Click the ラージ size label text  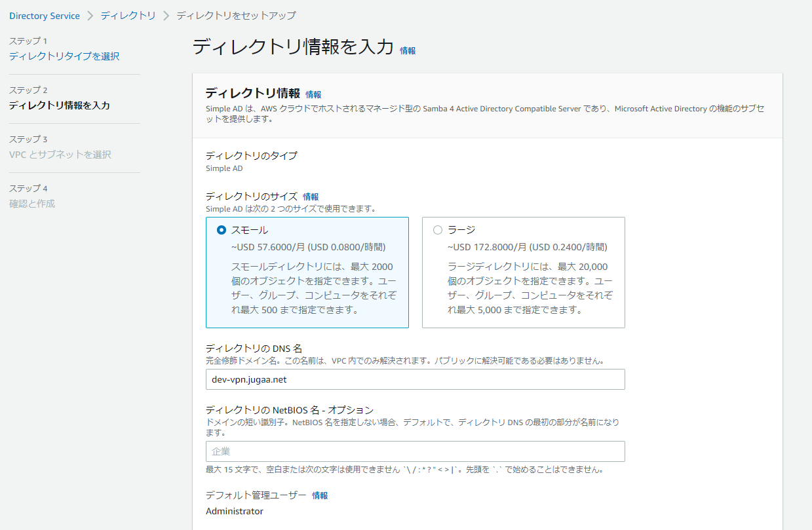pos(461,230)
